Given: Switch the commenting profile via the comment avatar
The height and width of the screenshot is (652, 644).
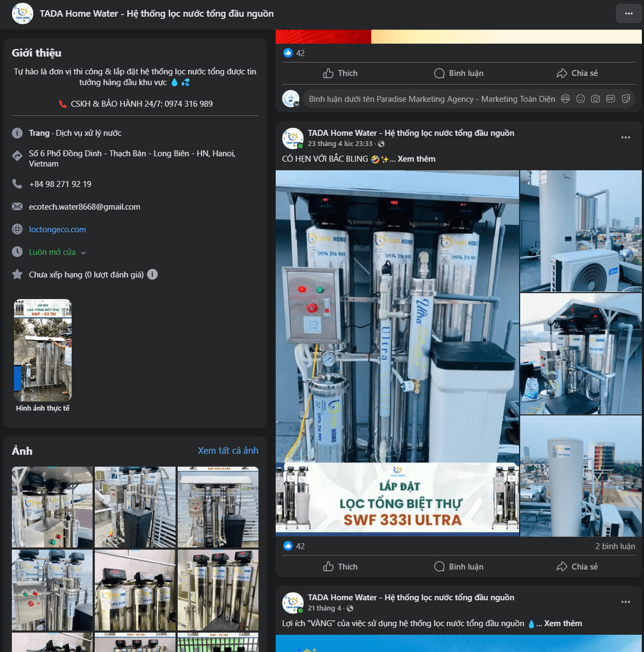Looking at the screenshot, I should pyautogui.click(x=291, y=99).
